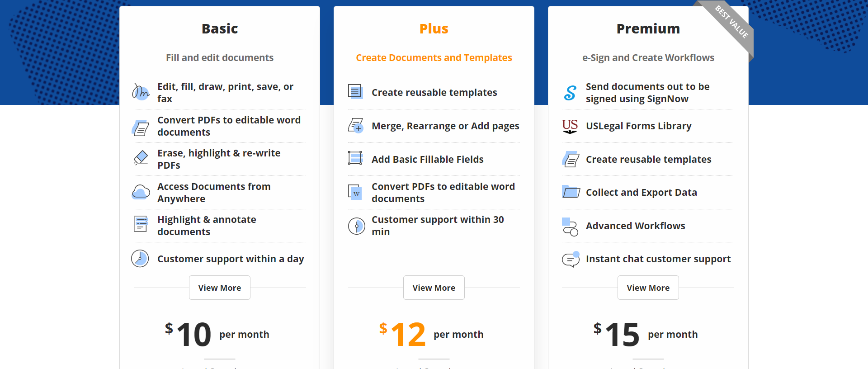Select the 30-minute support timer icon
Image resolution: width=868 pixels, height=369 pixels.
[356, 225]
